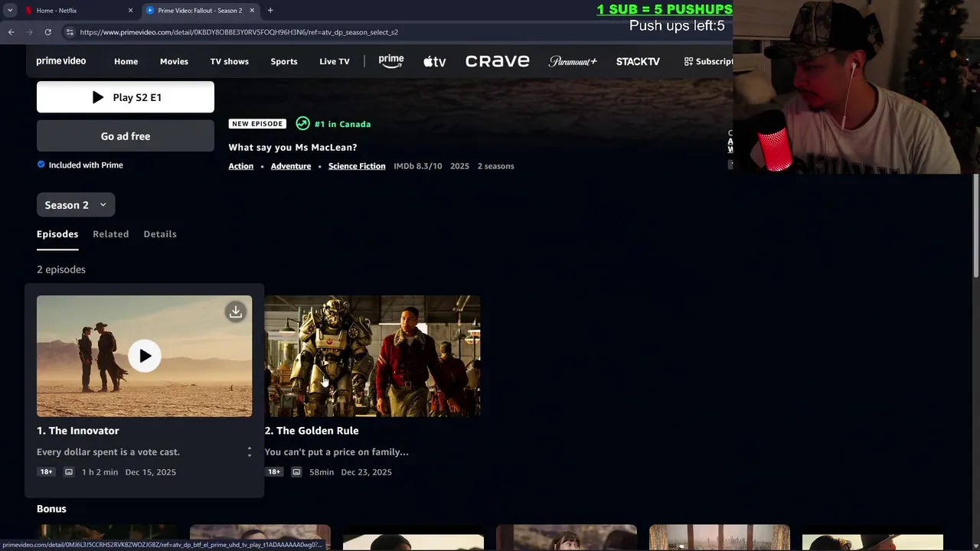980x551 pixels.
Task: Open the new tab plus button
Action: coord(270,10)
